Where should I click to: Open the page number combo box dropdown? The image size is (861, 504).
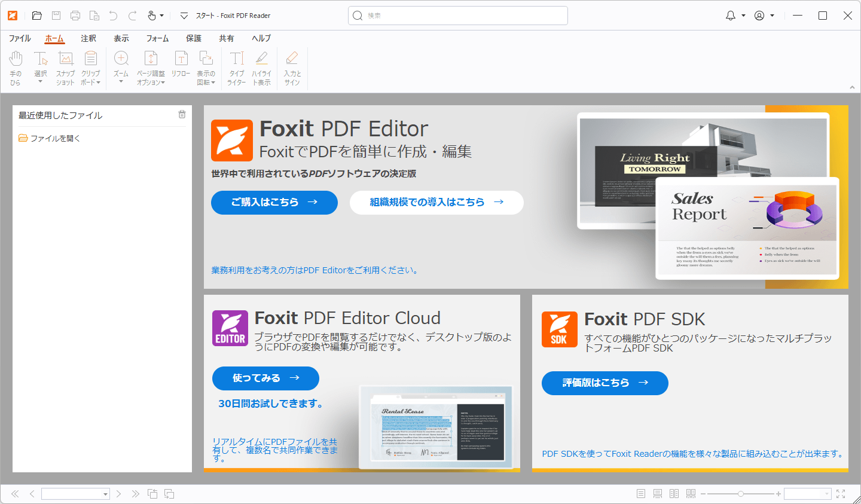click(105, 494)
